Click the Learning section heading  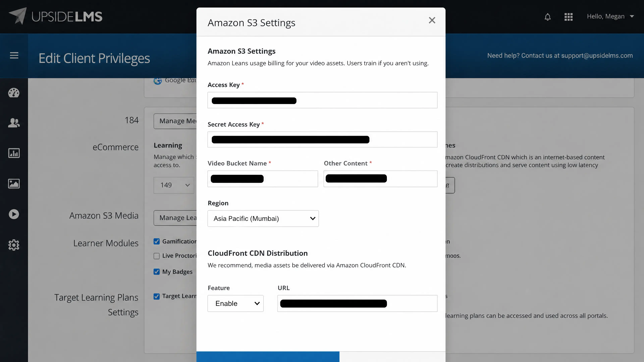168,145
